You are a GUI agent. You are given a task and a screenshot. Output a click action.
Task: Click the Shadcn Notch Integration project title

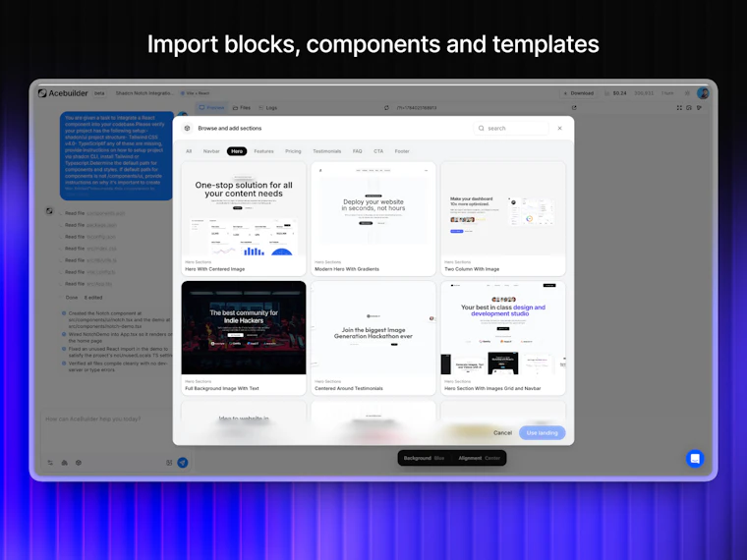click(144, 93)
